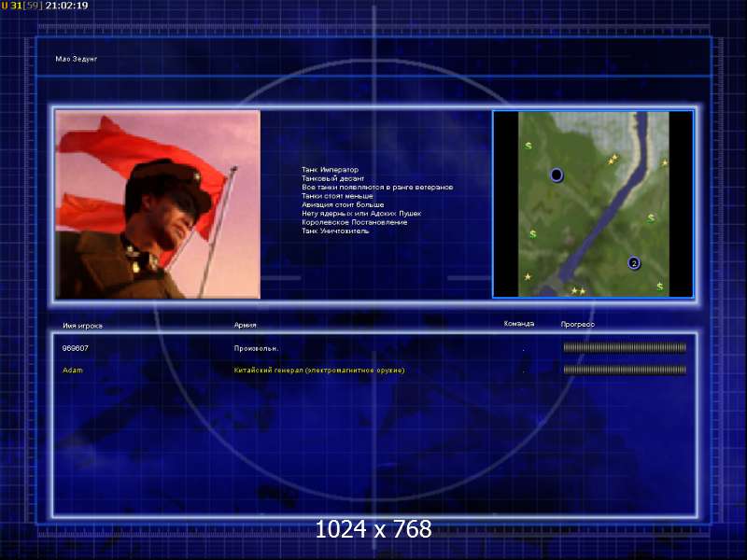Select player name '969807'
This screenshot has height=560, width=747.
[x=76, y=348]
